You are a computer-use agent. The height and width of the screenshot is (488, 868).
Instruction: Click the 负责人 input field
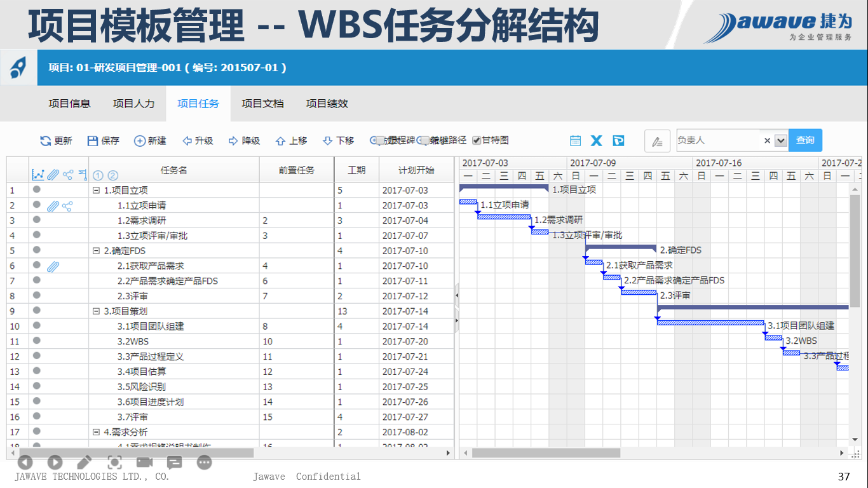[717, 140]
